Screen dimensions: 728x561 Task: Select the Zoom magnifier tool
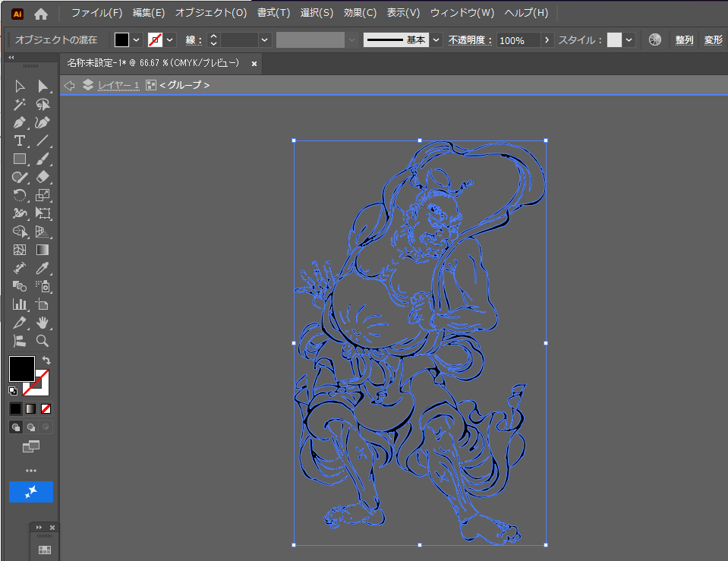coord(43,341)
